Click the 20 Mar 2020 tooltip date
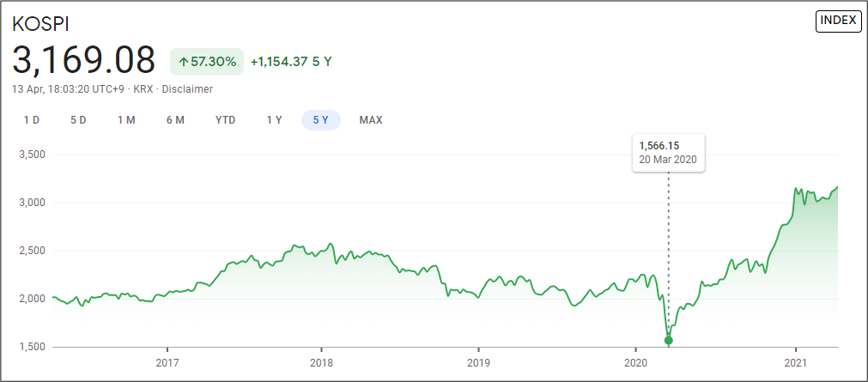The width and height of the screenshot is (868, 382). (x=668, y=159)
